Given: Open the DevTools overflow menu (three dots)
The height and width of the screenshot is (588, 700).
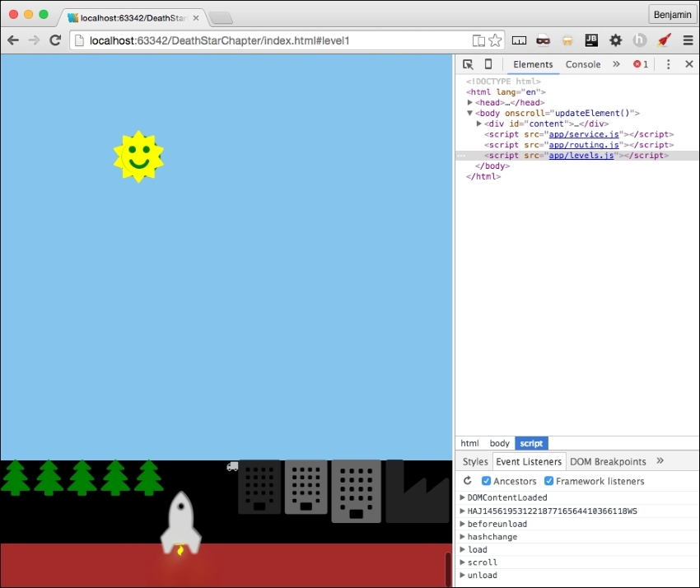Looking at the screenshot, I should tap(669, 63).
